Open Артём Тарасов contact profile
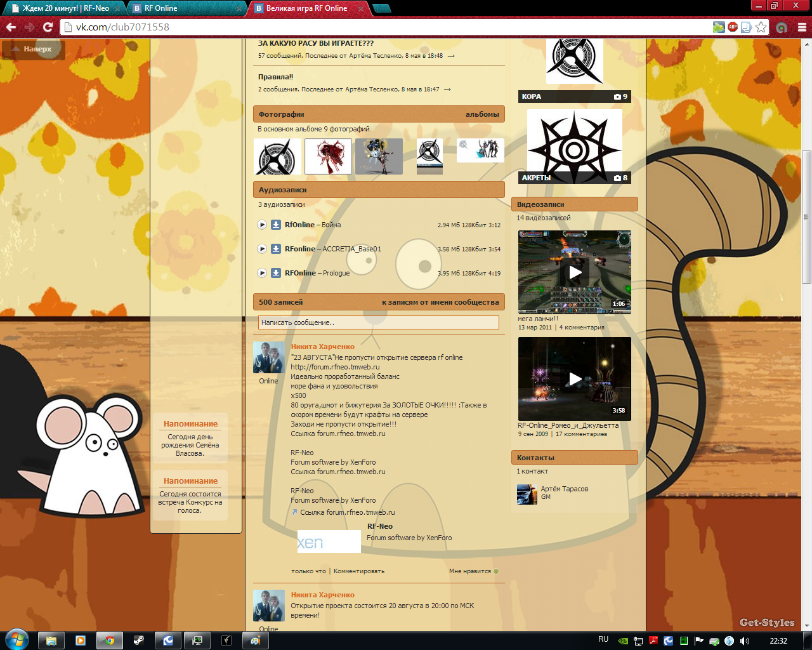Viewport: 812px width, 650px height. [x=565, y=489]
